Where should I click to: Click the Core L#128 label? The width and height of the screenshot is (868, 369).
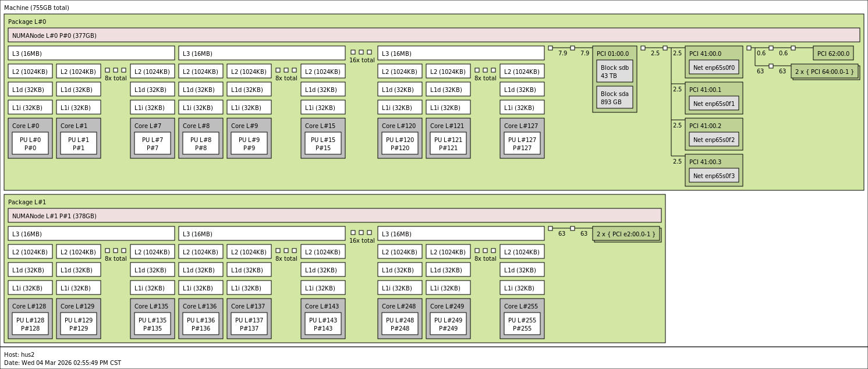30,306
